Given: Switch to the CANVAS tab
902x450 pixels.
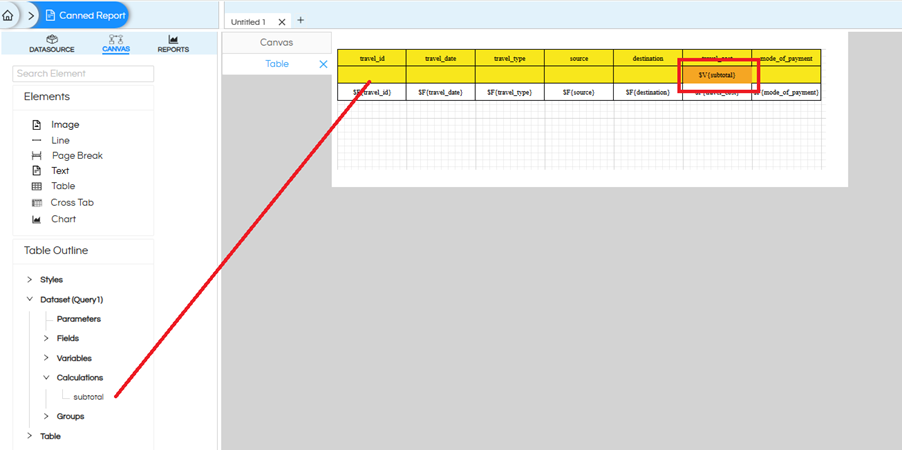Looking at the screenshot, I should tap(116, 44).
